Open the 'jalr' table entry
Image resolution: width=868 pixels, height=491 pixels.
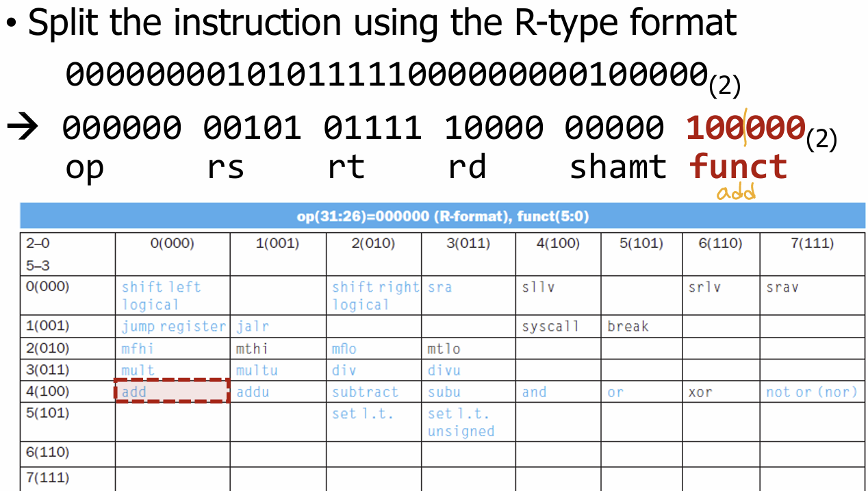click(253, 327)
